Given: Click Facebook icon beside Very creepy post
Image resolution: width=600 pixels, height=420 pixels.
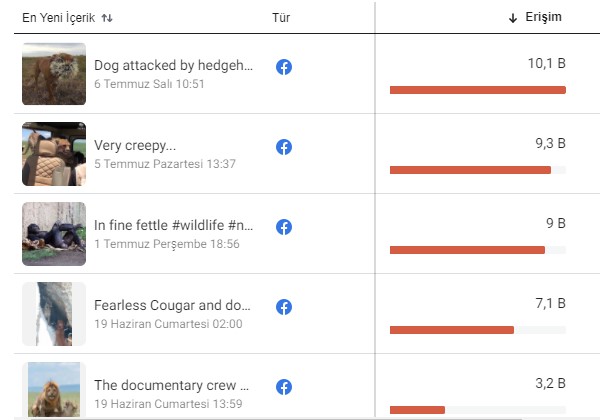Looking at the screenshot, I should coord(284,147).
